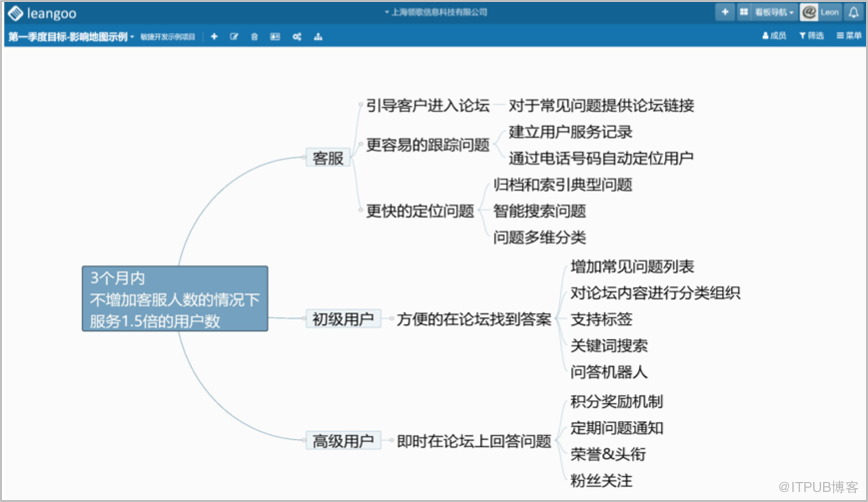Select the 更容易的跟踪问题 node
868x502 pixels.
coord(428,145)
